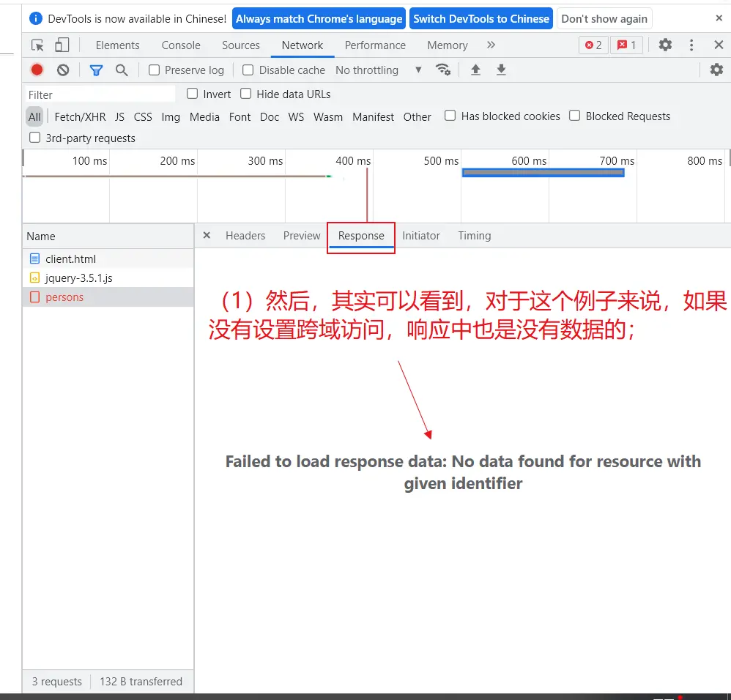Export HAR file with download arrow

point(501,70)
